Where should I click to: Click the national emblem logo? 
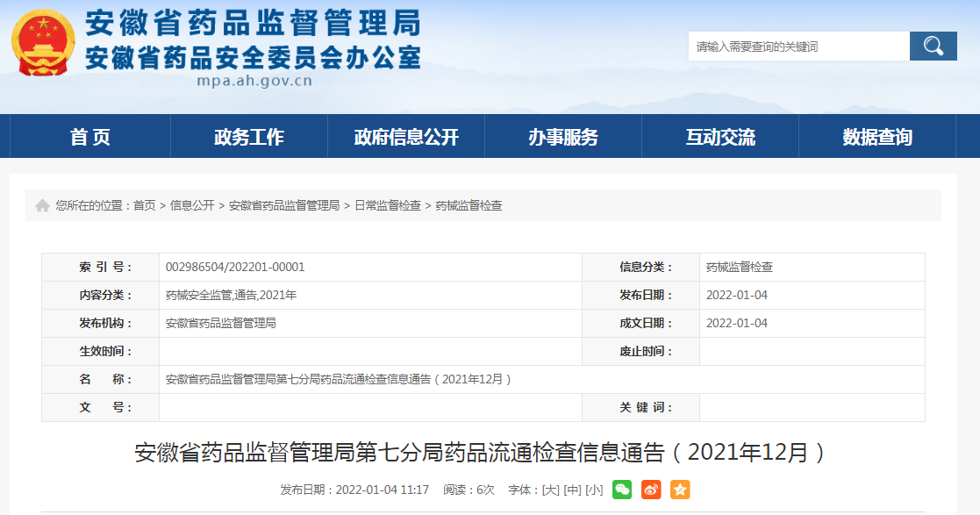[x=43, y=43]
